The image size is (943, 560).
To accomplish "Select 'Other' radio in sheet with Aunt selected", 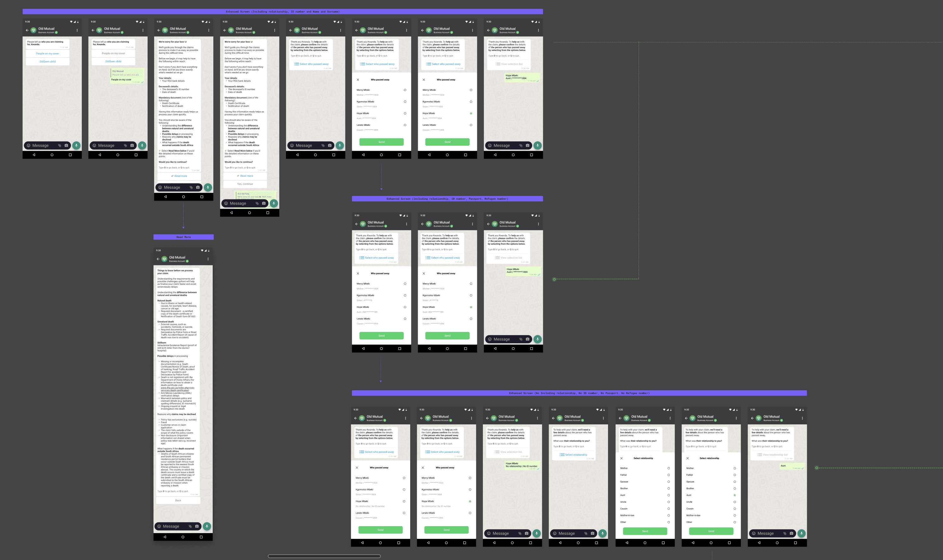I will [x=734, y=522].
